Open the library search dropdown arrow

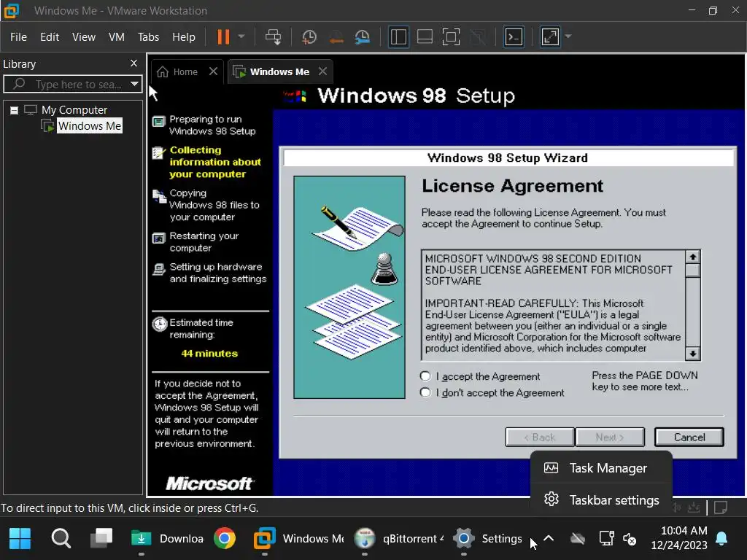[x=135, y=85]
